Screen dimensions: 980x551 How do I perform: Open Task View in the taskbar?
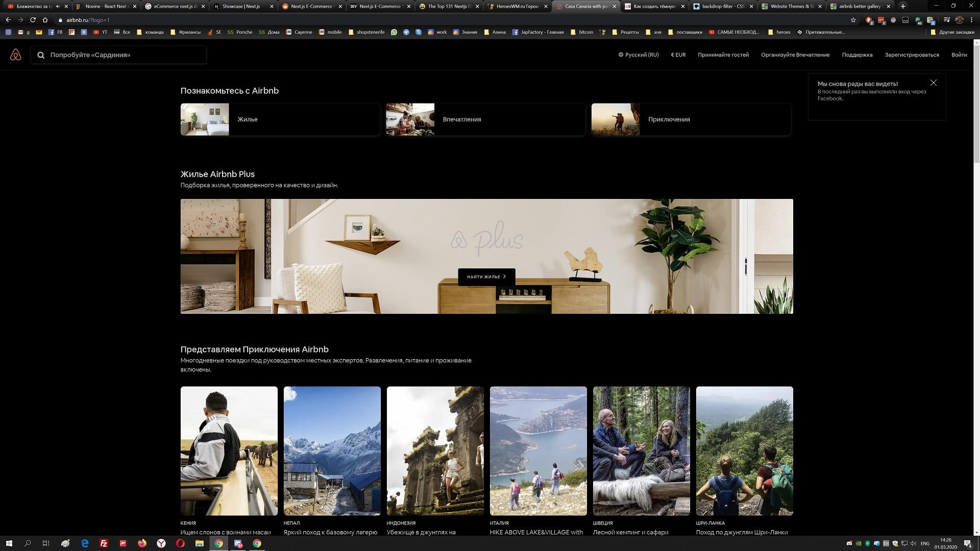(46, 543)
